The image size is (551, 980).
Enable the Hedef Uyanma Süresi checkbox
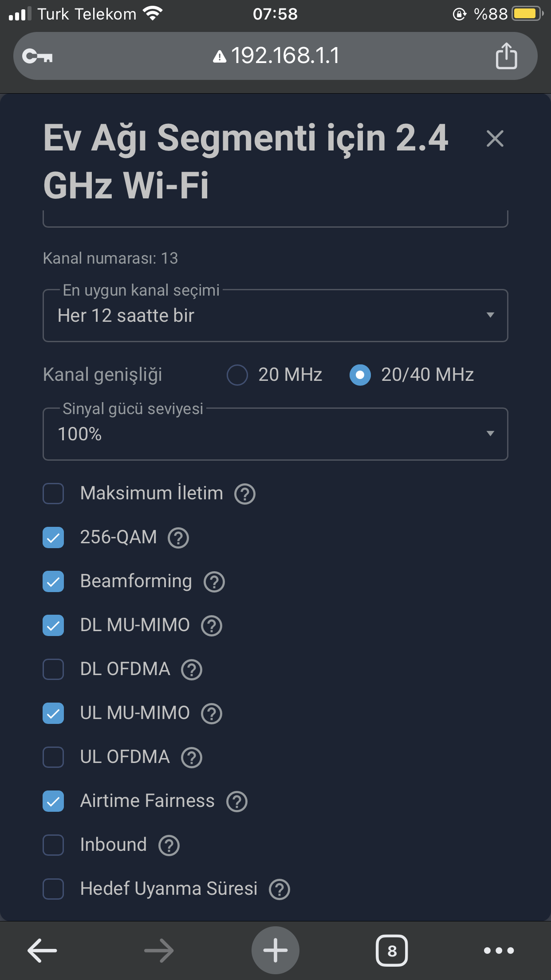53,889
